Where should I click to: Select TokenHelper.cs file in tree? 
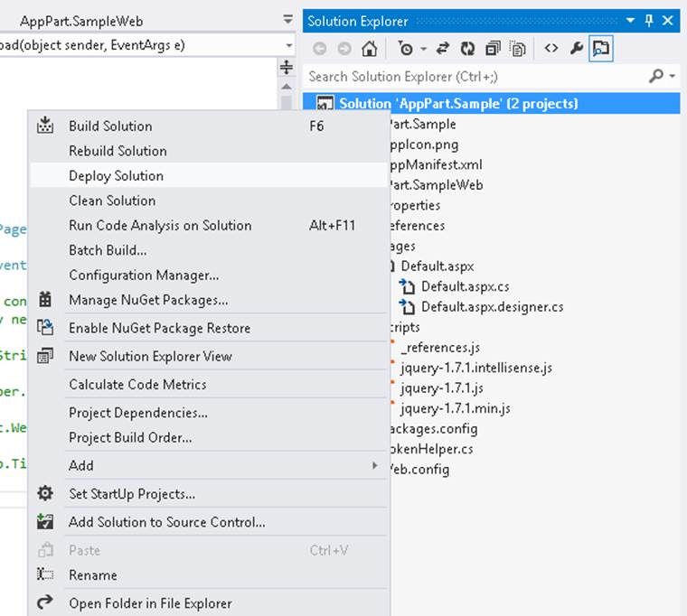[x=431, y=449]
